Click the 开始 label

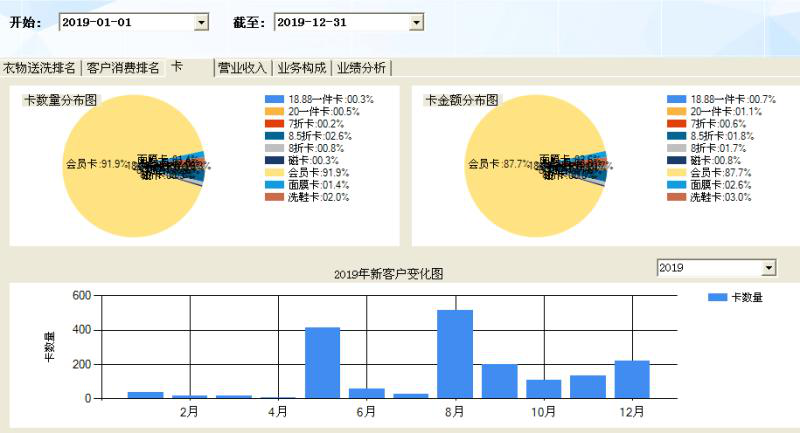(x=25, y=22)
